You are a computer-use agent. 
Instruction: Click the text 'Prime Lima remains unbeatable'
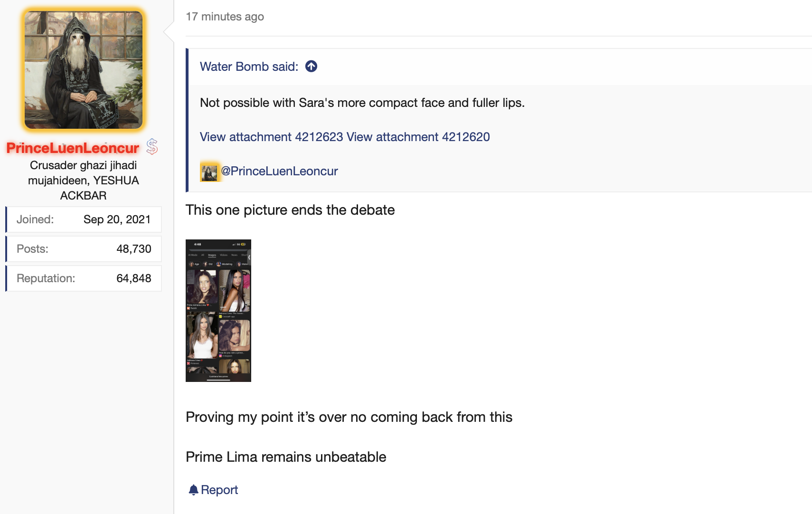(x=286, y=457)
